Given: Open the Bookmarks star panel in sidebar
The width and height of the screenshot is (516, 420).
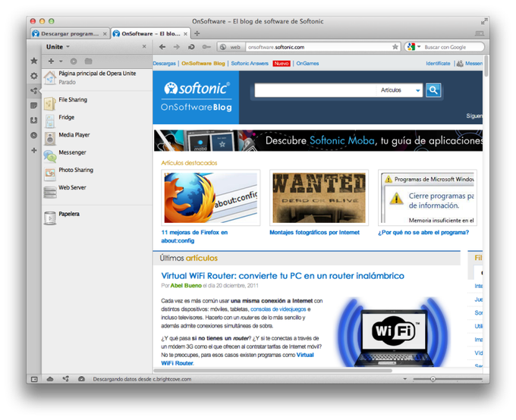Looking at the screenshot, I should point(34,61).
